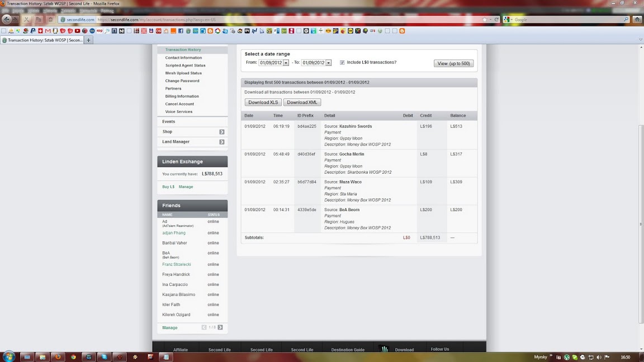This screenshot has height=362, width=644.
Task: Click the Windows Start button
Action: pos(8,356)
